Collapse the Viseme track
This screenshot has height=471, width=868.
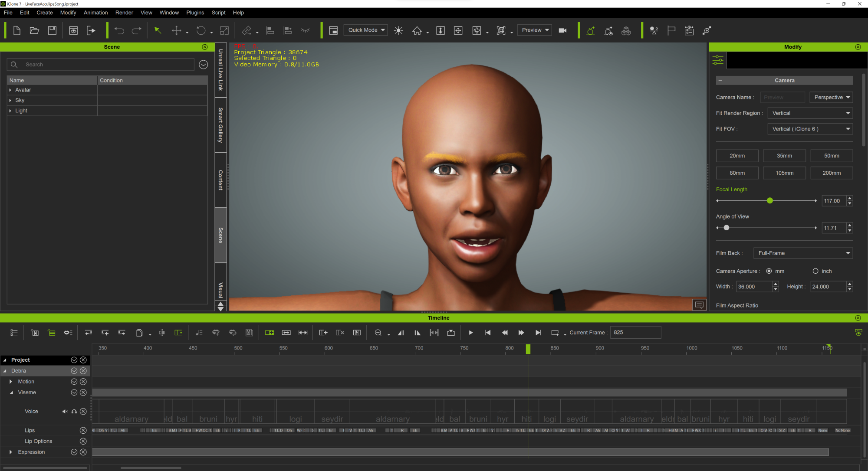pyautogui.click(x=11, y=392)
